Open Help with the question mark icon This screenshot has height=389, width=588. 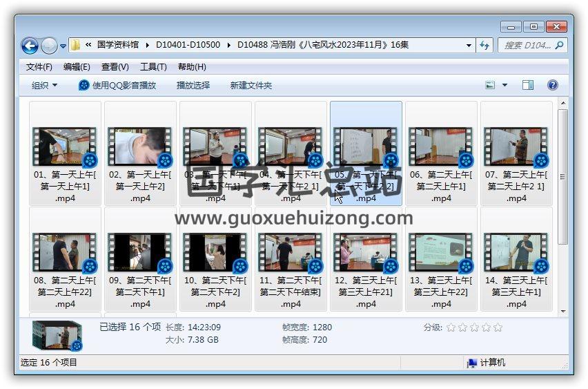coord(552,85)
